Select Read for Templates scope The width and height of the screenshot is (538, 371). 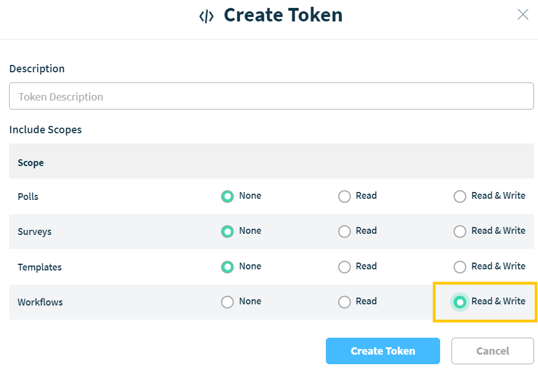click(x=344, y=267)
